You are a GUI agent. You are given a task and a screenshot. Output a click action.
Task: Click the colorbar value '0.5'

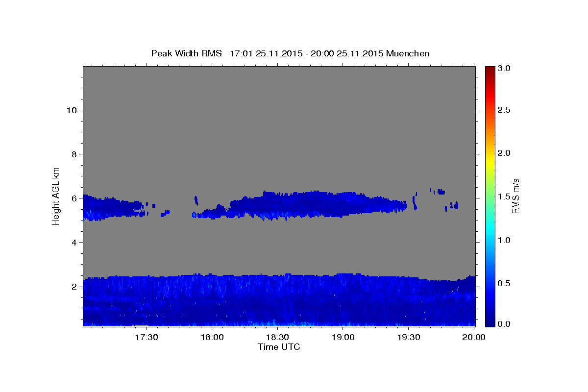pyautogui.click(x=505, y=284)
